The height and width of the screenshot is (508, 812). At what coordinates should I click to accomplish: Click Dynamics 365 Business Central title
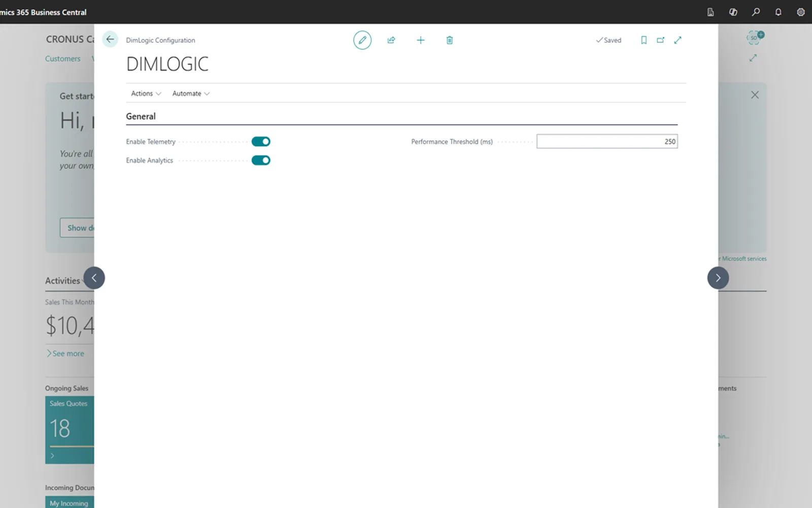(x=43, y=12)
